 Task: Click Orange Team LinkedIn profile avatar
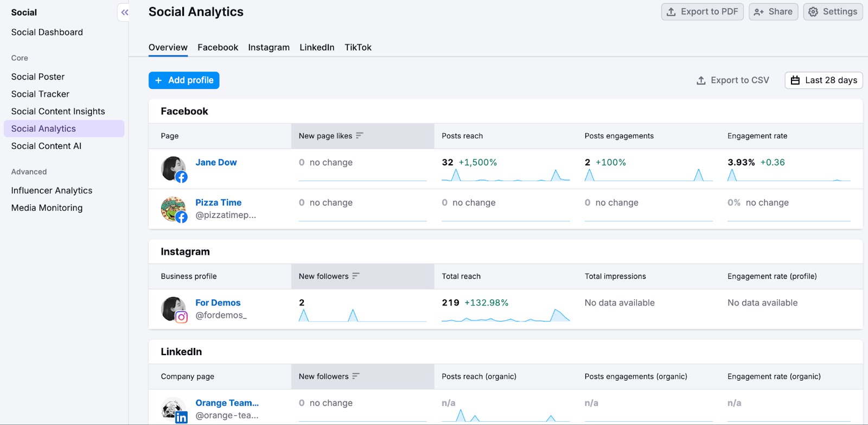point(174,410)
